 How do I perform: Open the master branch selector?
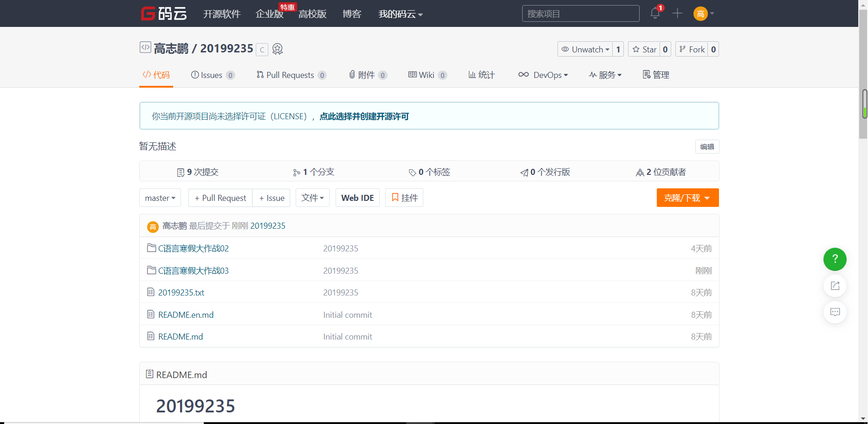160,198
